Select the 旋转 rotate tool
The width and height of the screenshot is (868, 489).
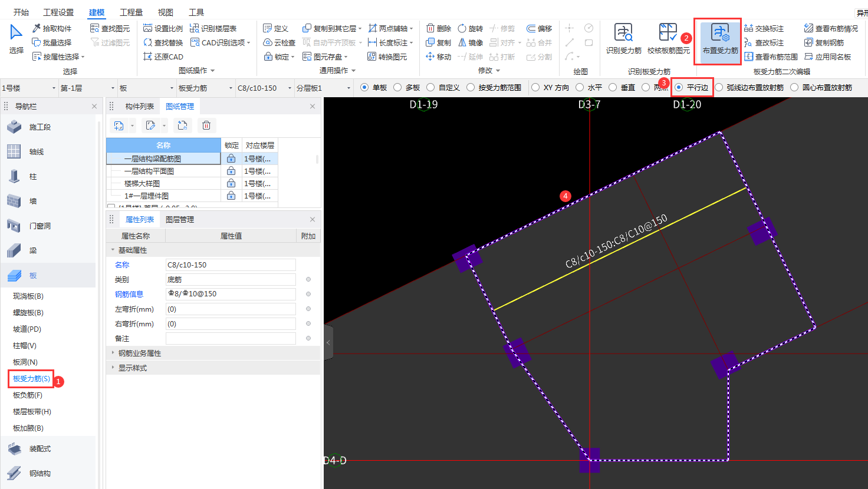pyautogui.click(x=471, y=28)
